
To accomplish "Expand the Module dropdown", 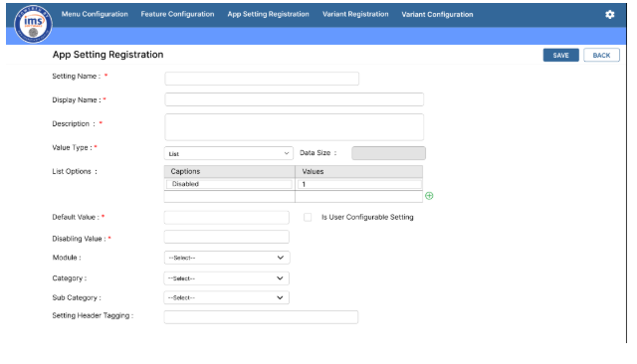I will click(227, 258).
